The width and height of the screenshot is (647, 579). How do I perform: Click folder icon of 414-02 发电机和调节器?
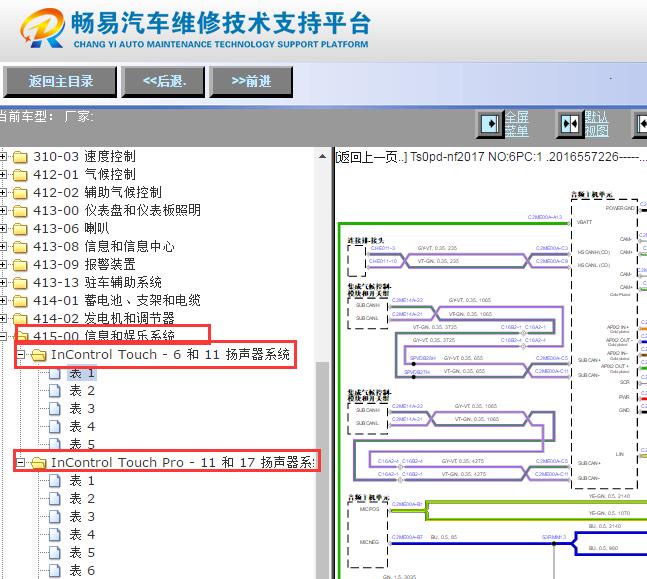click(20, 319)
